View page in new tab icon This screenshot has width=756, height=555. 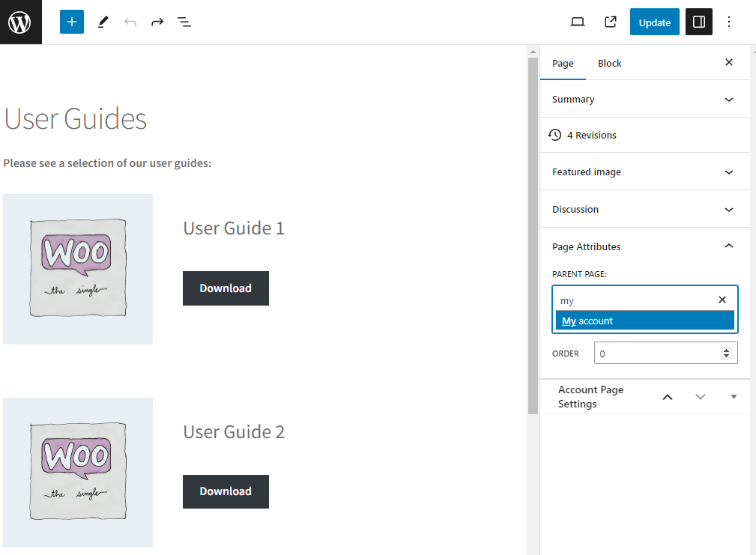[x=611, y=22]
